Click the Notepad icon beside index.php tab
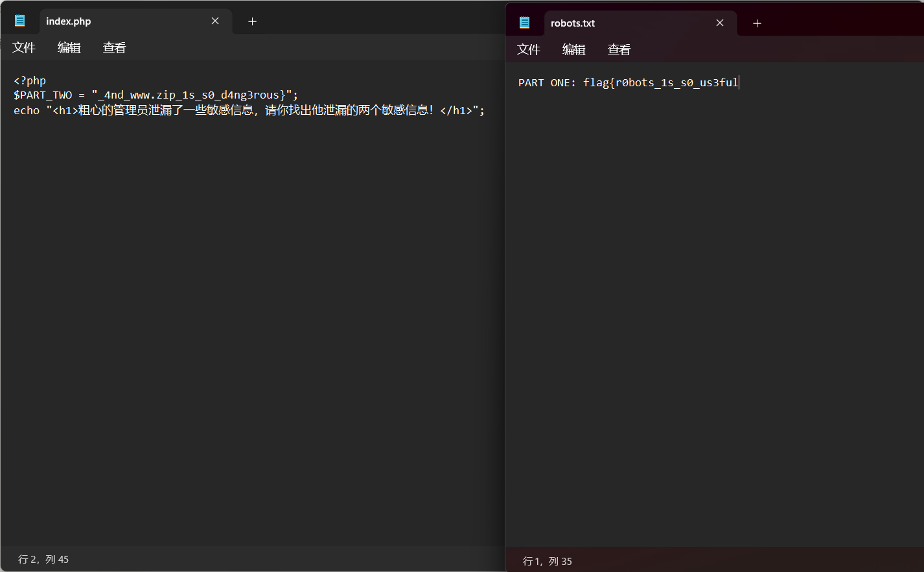The image size is (924, 572). (x=20, y=21)
